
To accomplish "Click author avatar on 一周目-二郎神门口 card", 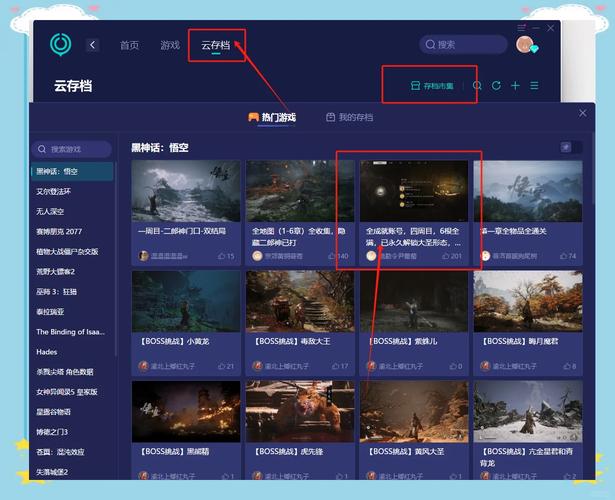I will pyautogui.click(x=144, y=256).
